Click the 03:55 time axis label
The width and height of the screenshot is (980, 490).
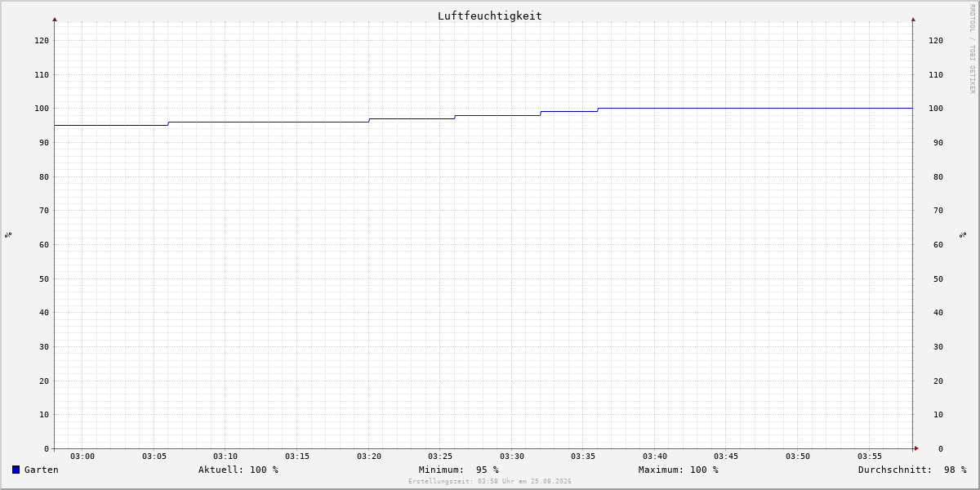point(870,457)
